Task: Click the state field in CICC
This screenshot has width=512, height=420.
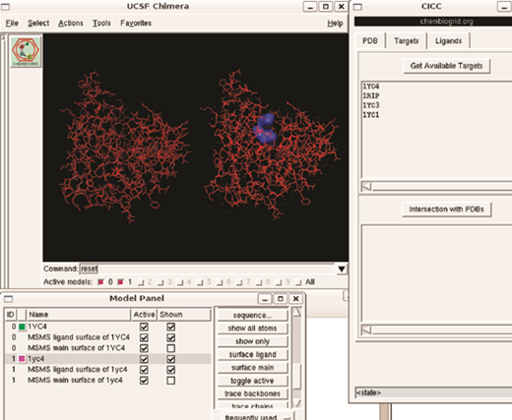Action: [x=433, y=392]
